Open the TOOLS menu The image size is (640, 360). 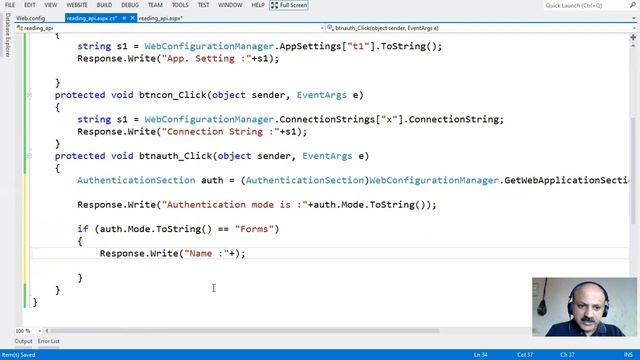point(180,5)
